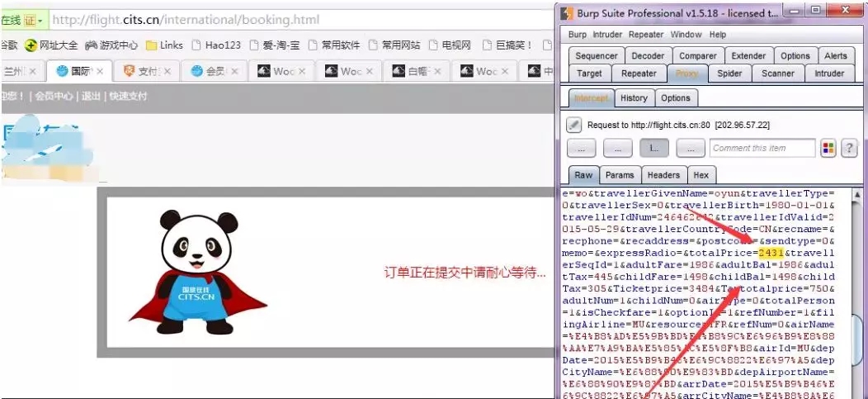Switch to the Headers request view tab
The width and height of the screenshot is (868, 399).
tap(663, 175)
